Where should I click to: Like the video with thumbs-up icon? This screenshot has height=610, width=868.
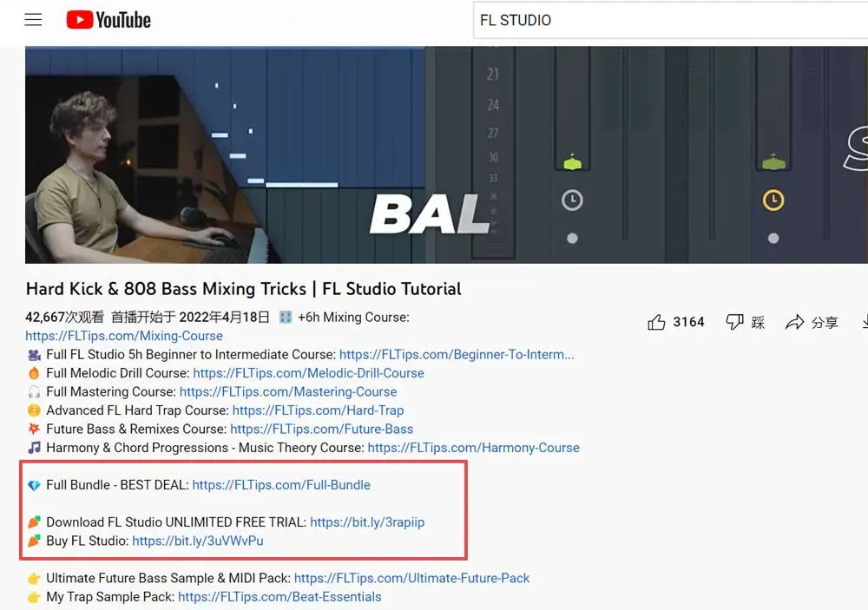point(656,322)
